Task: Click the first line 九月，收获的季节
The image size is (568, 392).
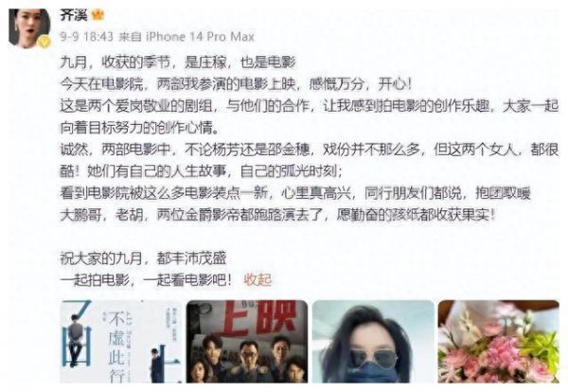Action: (x=178, y=62)
